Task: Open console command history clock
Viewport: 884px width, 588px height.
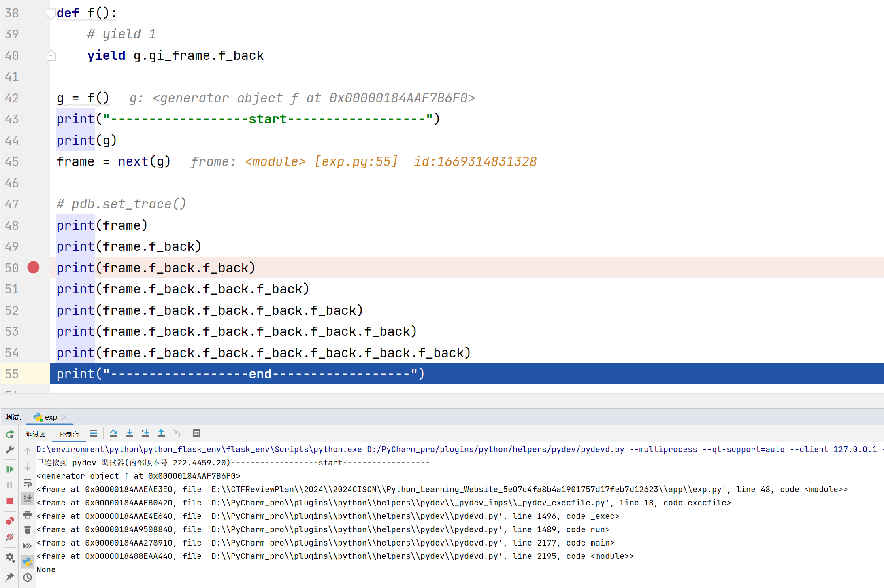Action: (x=28, y=577)
